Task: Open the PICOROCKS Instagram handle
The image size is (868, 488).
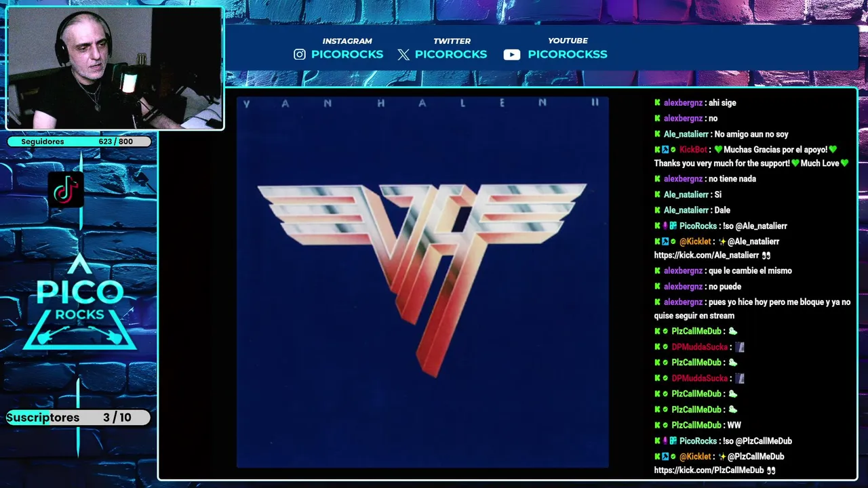Action: (347, 54)
